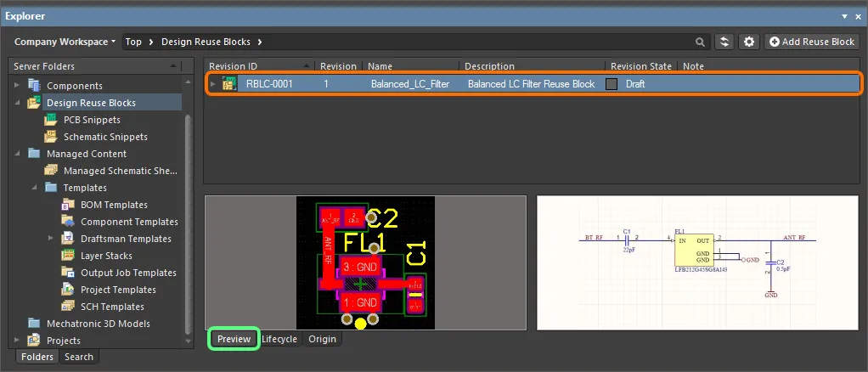This screenshot has width=868, height=372.
Task: Click Add Reuse Block button
Action: (812, 42)
